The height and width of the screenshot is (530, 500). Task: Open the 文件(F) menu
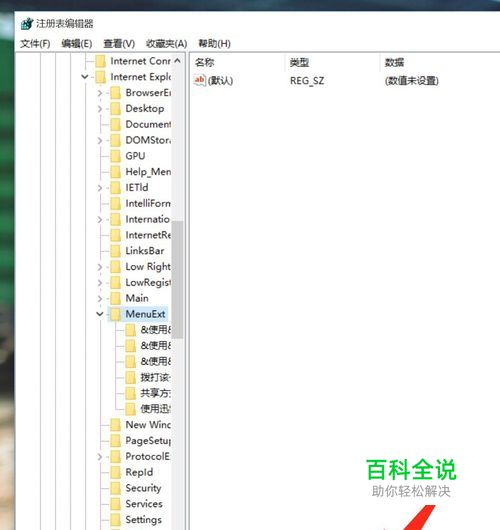35,44
